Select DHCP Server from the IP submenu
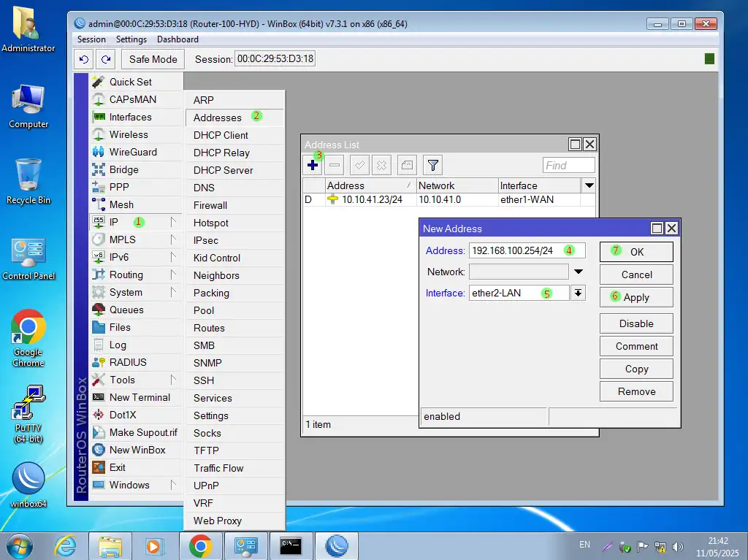 point(223,170)
